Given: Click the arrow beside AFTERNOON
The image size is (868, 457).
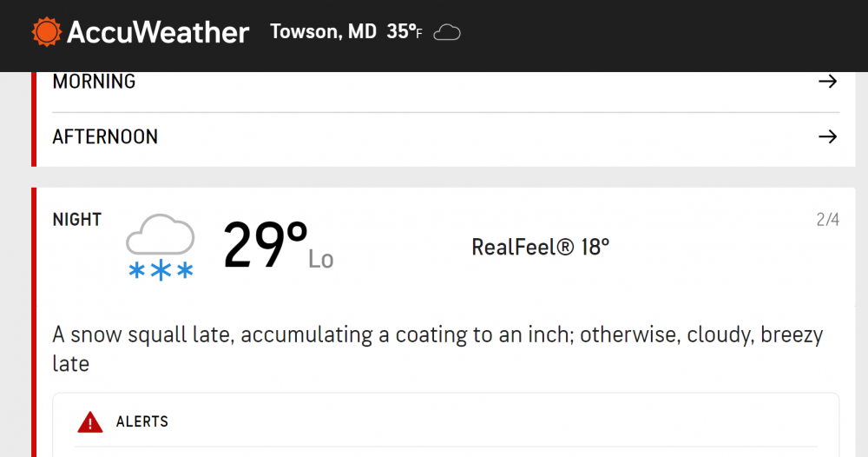Looking at the screenshot, I should coord(827,136).
